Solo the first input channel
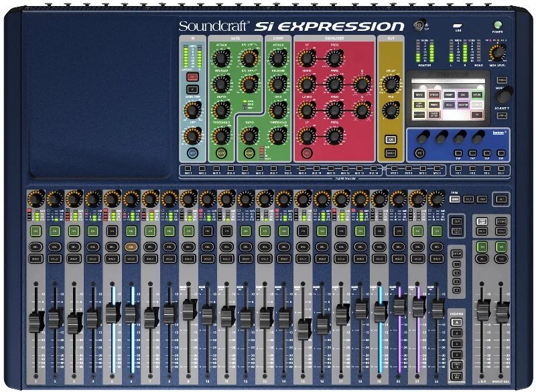Image resolution: width=536 pixels, height=392 pixels. click(36, 259)
